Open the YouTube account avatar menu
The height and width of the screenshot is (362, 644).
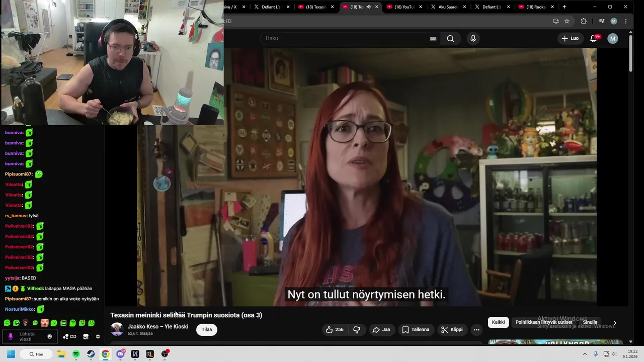pos(613,38)
